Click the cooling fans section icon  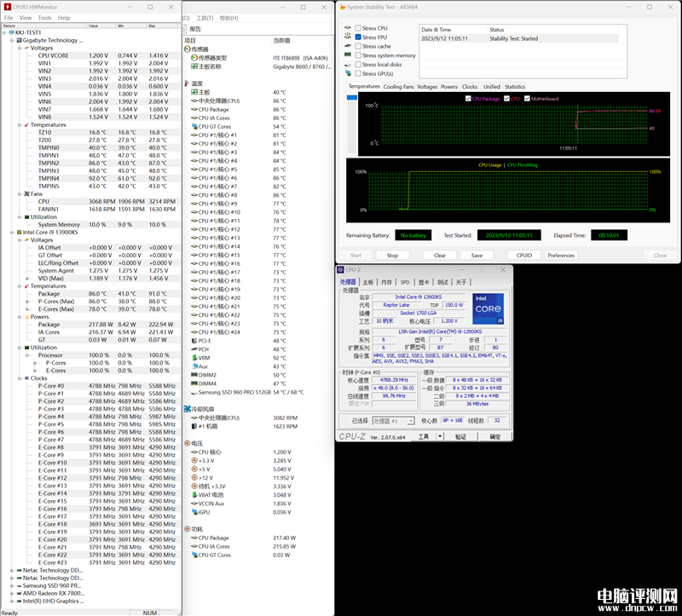coord(187,409)
